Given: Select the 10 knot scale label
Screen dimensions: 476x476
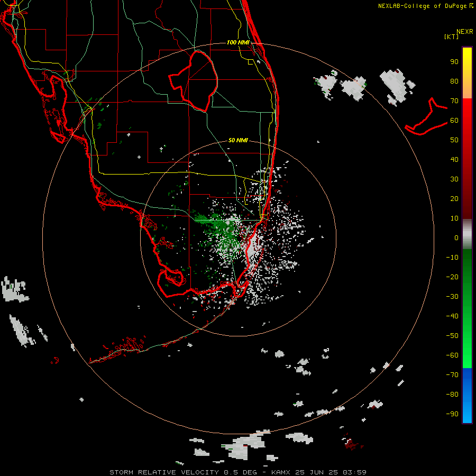Looking at the screenshot, I should [454, 218].
